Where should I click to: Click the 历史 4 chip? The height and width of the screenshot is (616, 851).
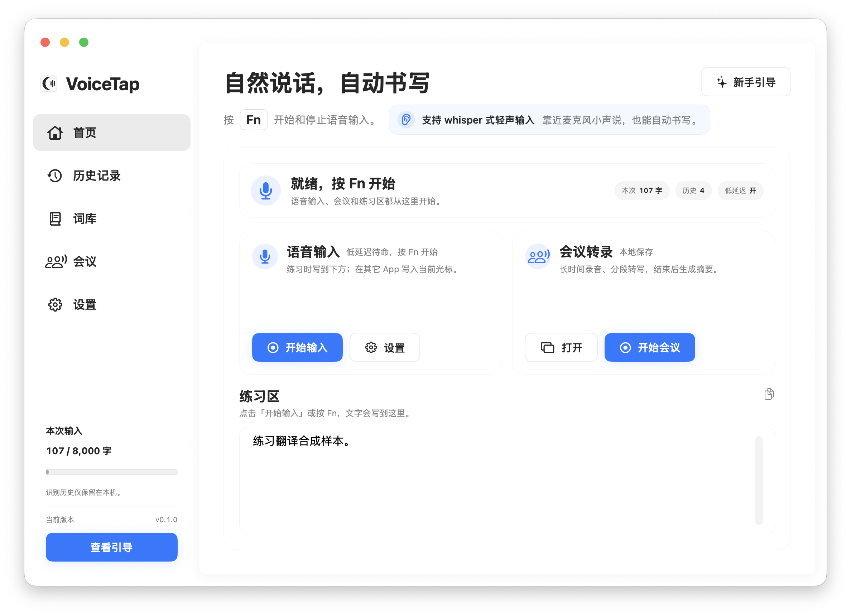(x=693, y=191)
